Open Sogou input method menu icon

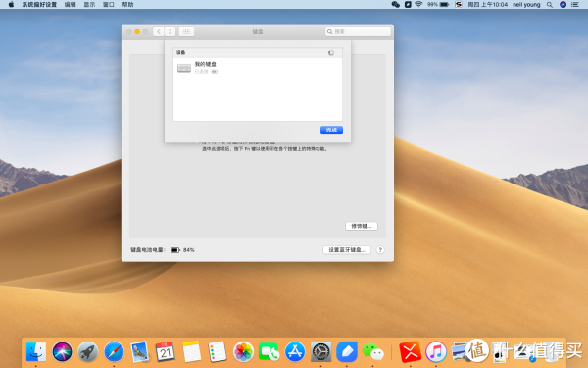459,5
